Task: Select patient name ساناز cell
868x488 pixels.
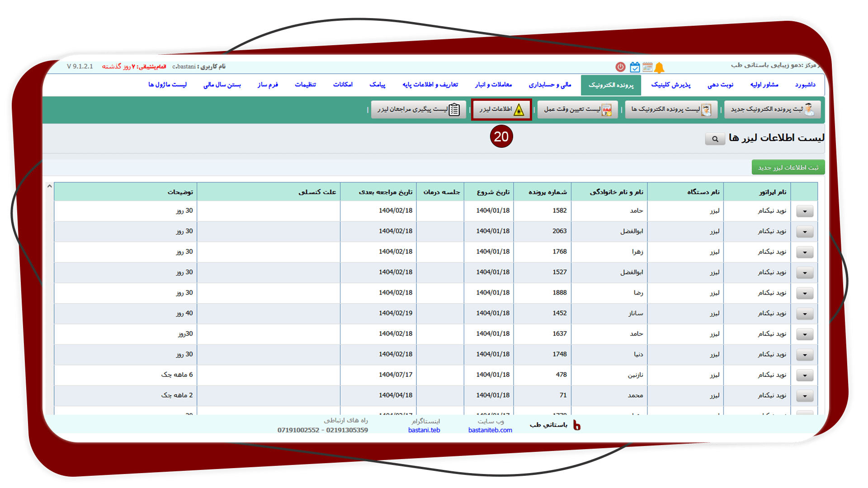Action: [609, 313]
